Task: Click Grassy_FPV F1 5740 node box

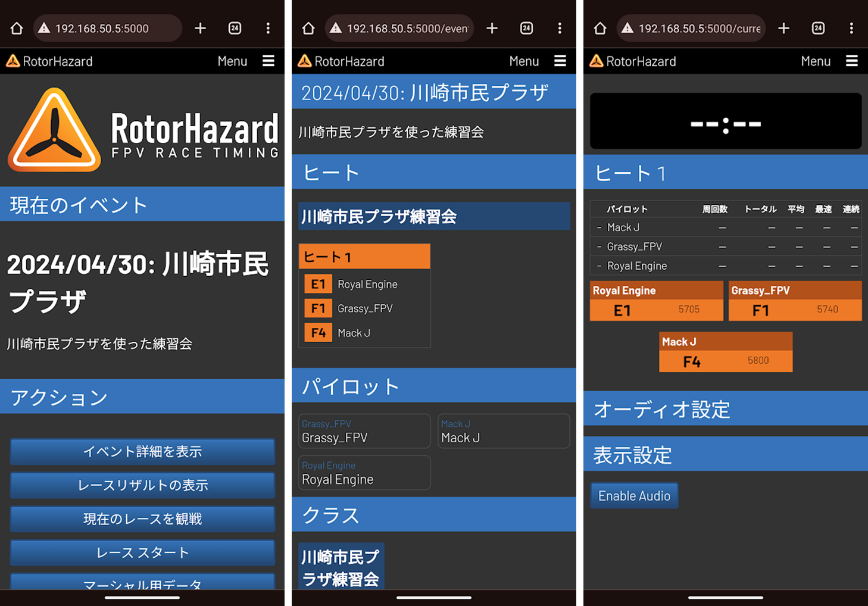Action: pyautogui.click(x=795, y=301)
